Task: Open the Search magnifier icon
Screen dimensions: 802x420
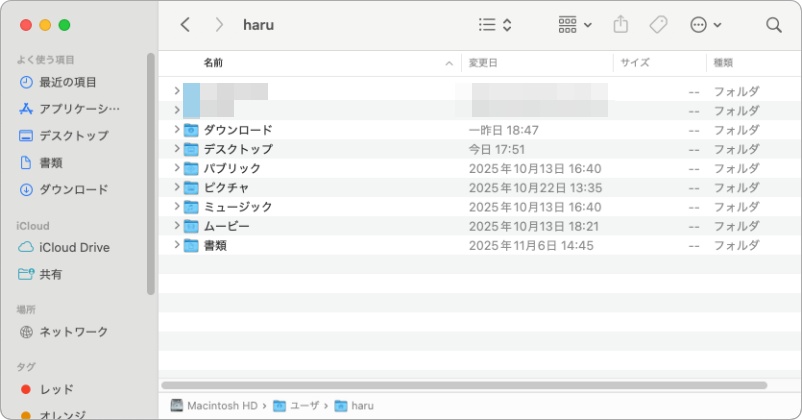Action: click(x=773, y=25)
